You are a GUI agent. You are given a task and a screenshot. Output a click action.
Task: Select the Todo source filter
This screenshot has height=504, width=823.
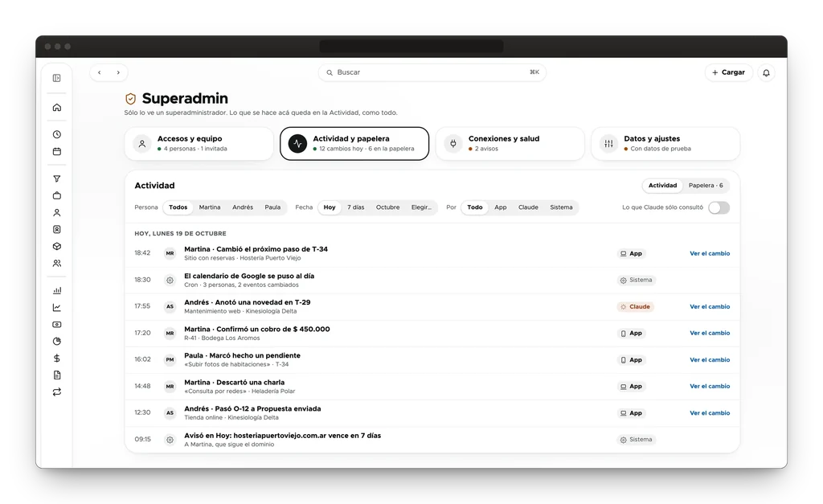[x=474, y=207]
